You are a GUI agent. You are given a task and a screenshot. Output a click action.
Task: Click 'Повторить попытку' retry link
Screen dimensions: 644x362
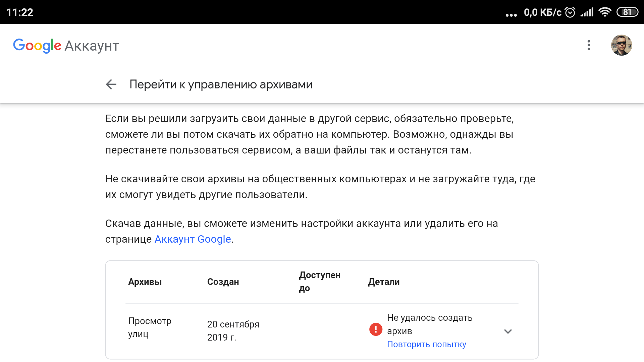427,344
